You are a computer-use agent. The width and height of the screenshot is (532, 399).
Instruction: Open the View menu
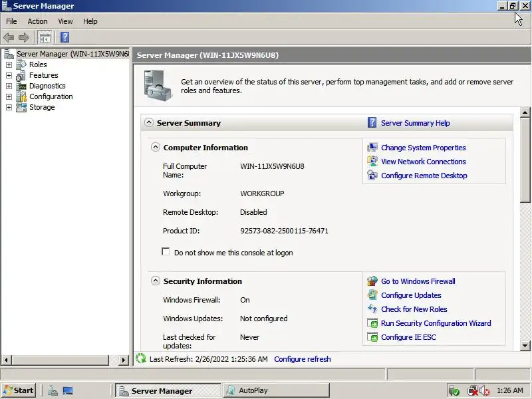[x=65, y=21]
